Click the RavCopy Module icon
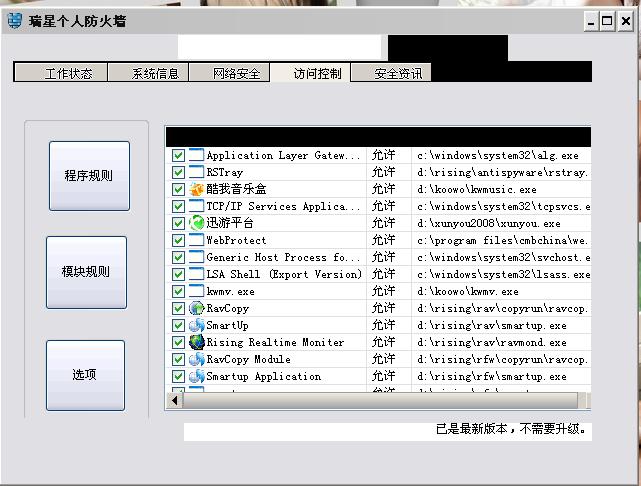This screenshot has height=486, width=641. tap(196, 359)
